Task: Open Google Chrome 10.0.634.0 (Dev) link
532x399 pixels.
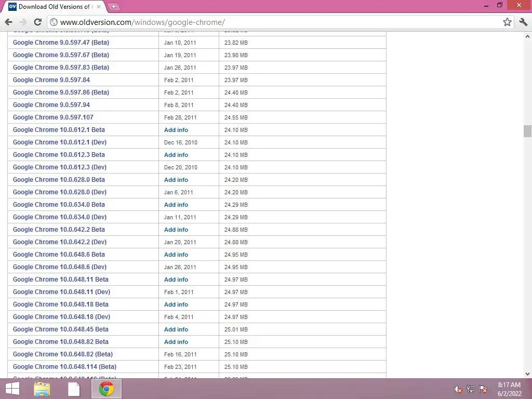Action: [60, 217]
